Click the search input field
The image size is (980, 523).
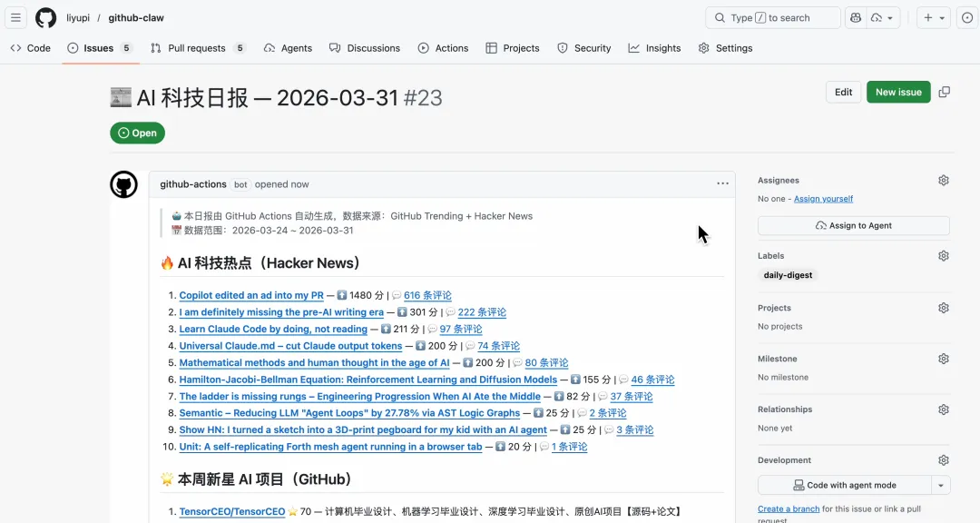(773, 18)
